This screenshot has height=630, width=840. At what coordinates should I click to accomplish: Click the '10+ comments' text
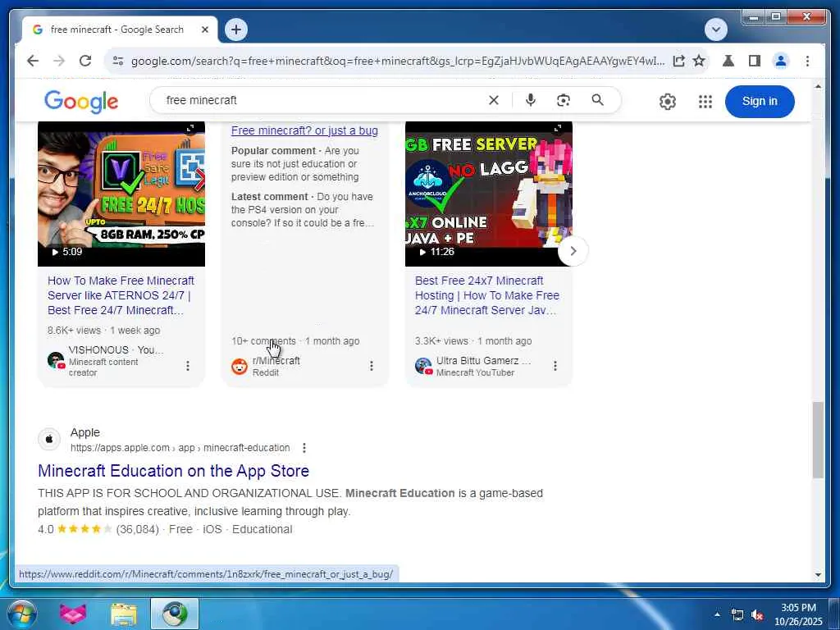pos(263,341)
